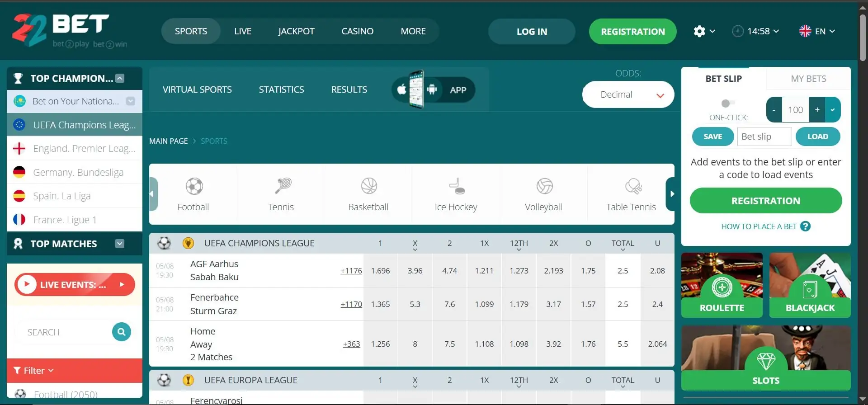Click the football icon in Europa League header
This screenshot has height=405, width=868.
164,380
